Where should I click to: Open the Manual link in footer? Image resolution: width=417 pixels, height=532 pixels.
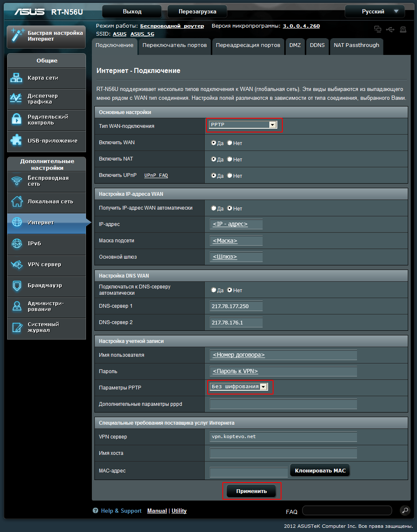pyautogui.click(x=157, y=511)
